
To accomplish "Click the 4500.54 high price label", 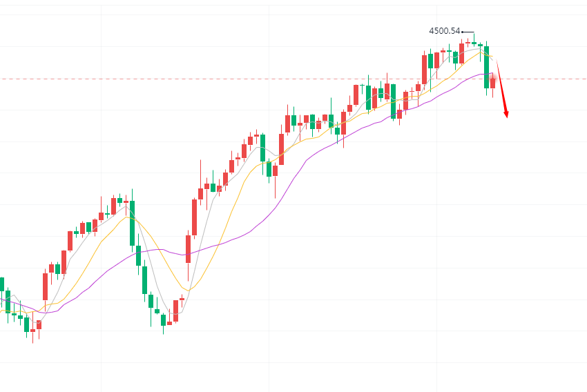I will 444,31.
